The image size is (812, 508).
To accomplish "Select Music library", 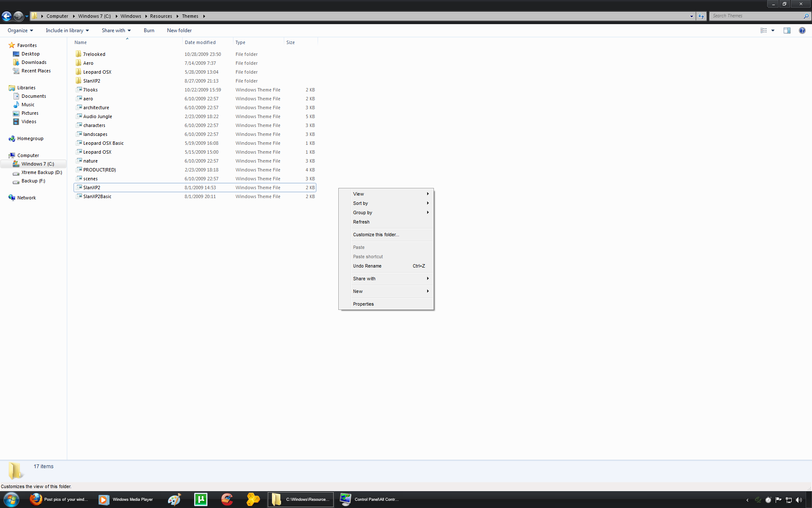I will click(28, 105).
